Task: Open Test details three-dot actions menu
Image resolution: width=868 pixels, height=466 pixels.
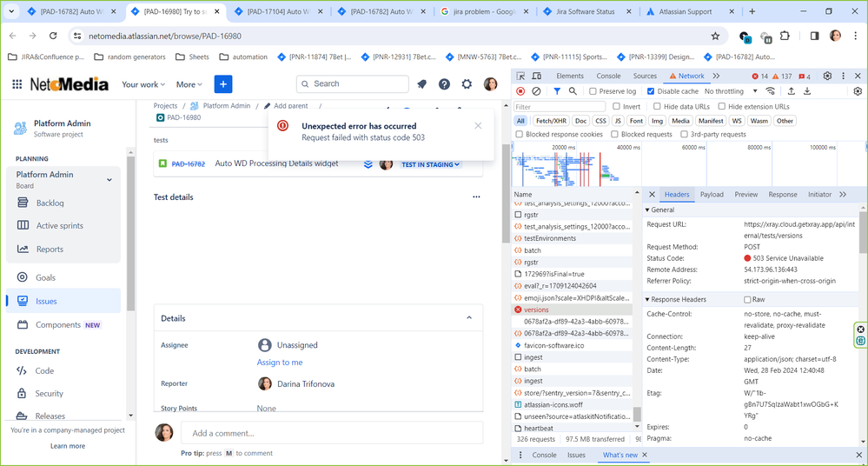Action: tap(476, 196)
